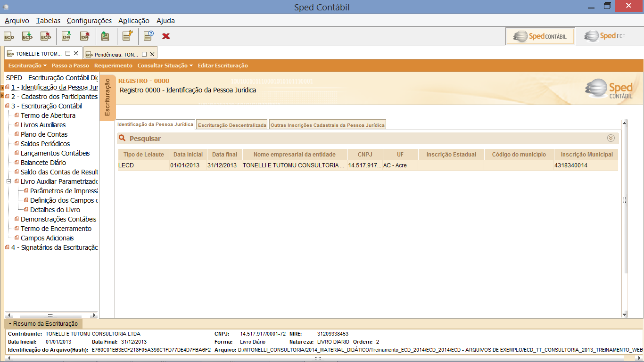Click the import DA file icon
The image size is (644, 362).
pyautogui.click(x=66, y=36)
